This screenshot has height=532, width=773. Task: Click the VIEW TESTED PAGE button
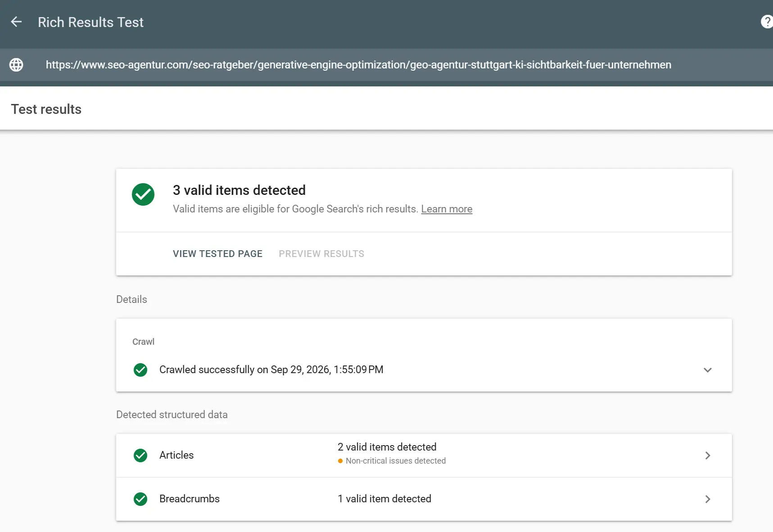click(217, 254)
